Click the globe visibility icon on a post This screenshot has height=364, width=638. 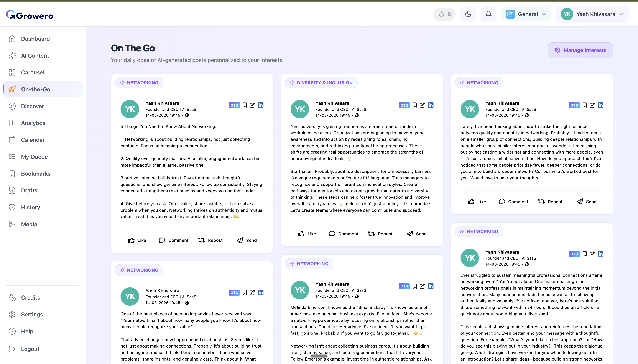[187, 115]
